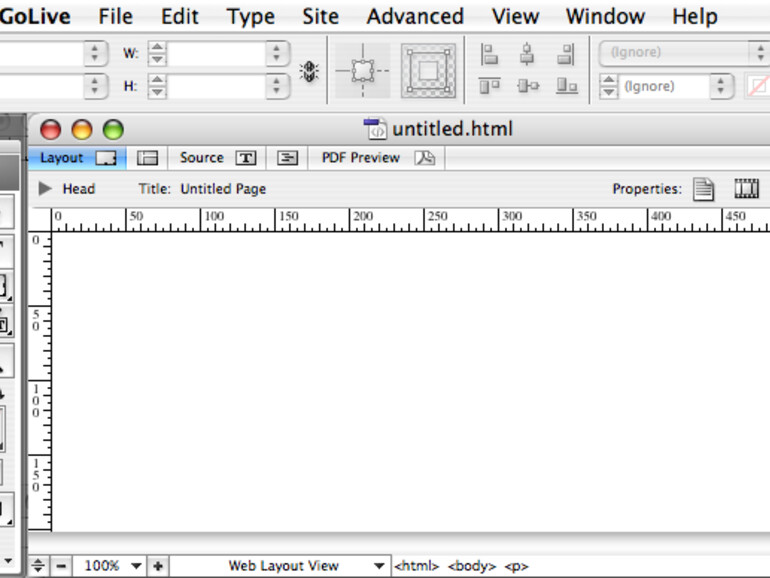Open the Advanced menu
The height and width of the screenshot is (578, 770).
click(415, 16)
